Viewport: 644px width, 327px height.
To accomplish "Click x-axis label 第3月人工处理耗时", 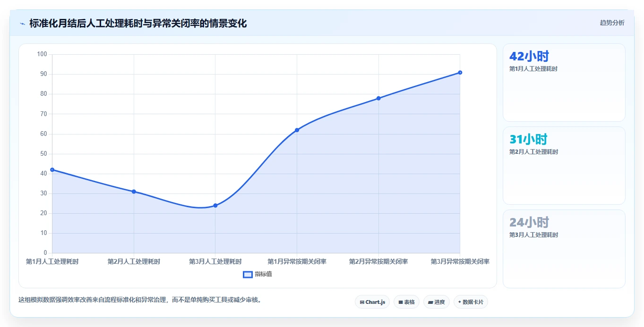I will pos(215,261).
